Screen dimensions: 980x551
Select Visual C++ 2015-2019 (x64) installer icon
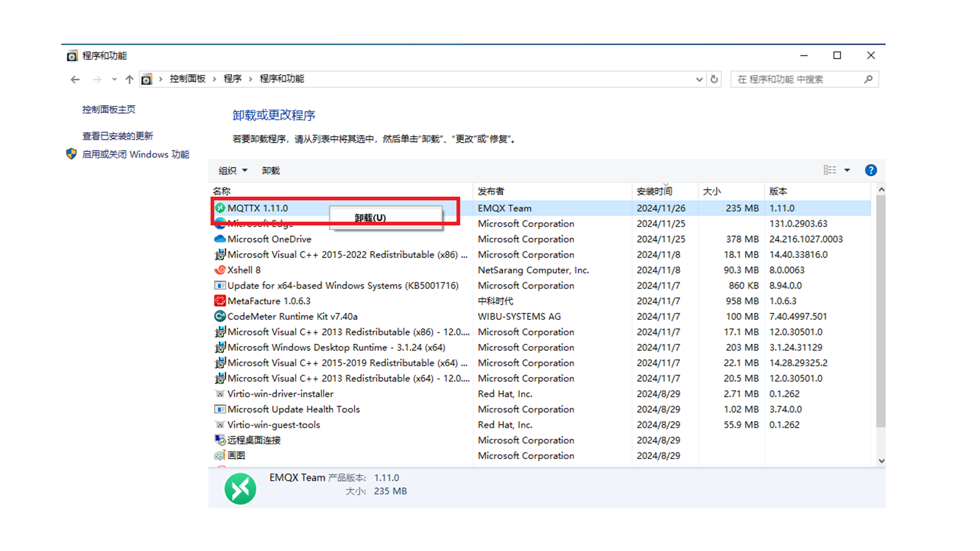(220, 363)
